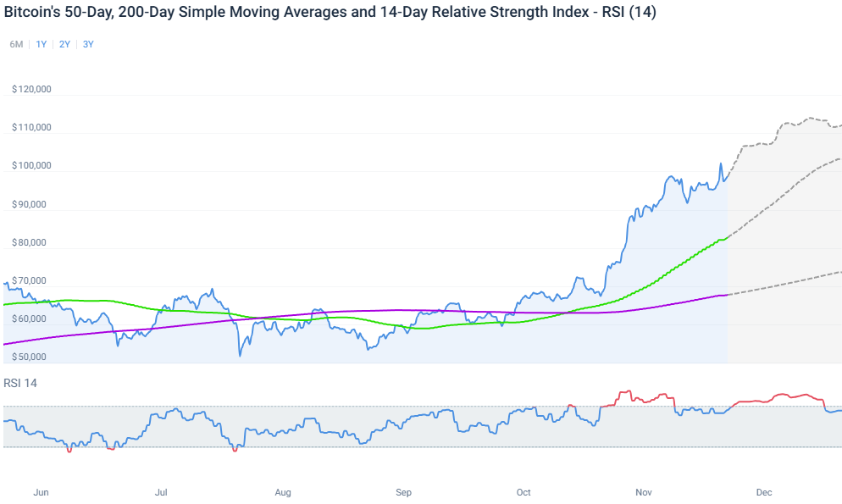Select the 6M time range
This screenshot has width=842, height=504.
point(16,44)
